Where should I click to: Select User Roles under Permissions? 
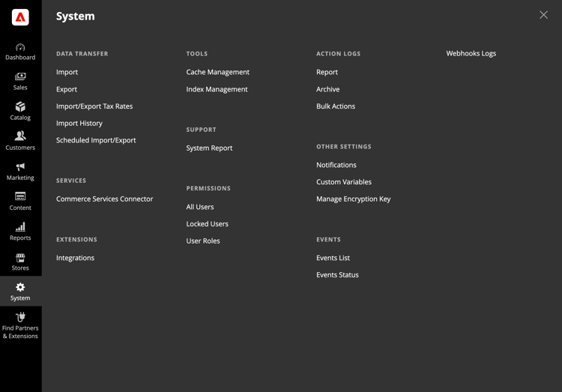pos(203,241)
